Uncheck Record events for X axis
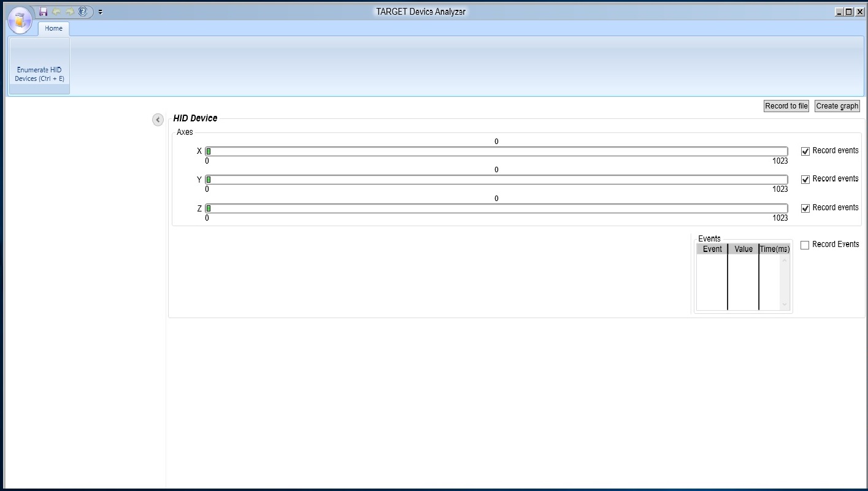 click(x=805, y=151)
